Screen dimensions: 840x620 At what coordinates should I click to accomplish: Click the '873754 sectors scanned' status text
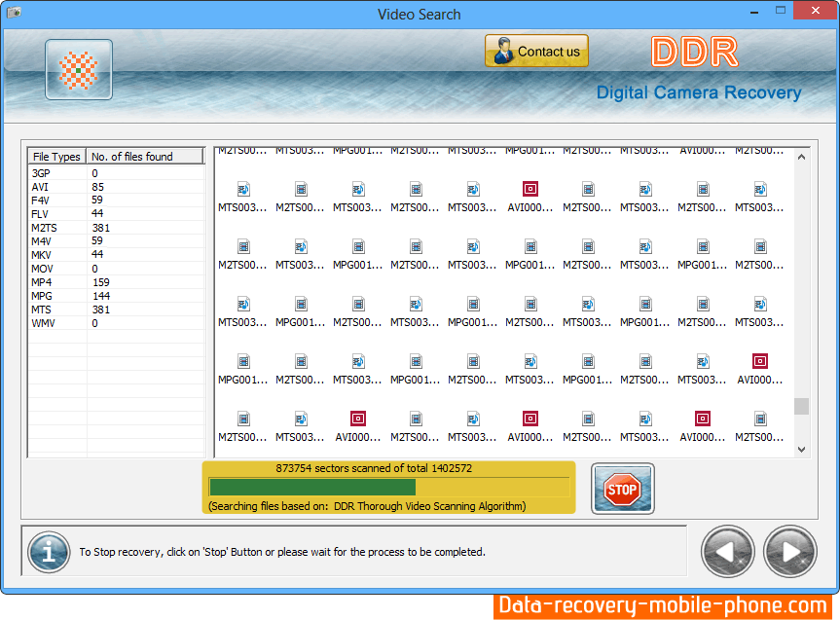(374, 468)
